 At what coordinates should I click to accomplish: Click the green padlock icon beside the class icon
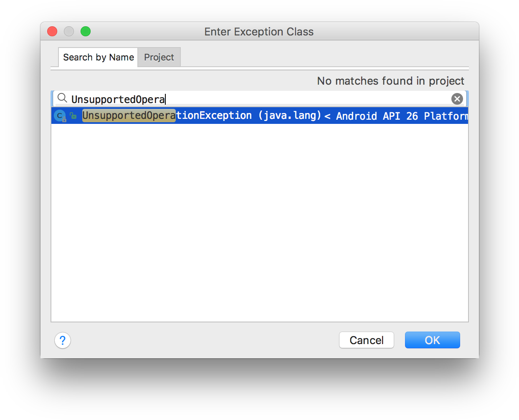tap(73, 116)
